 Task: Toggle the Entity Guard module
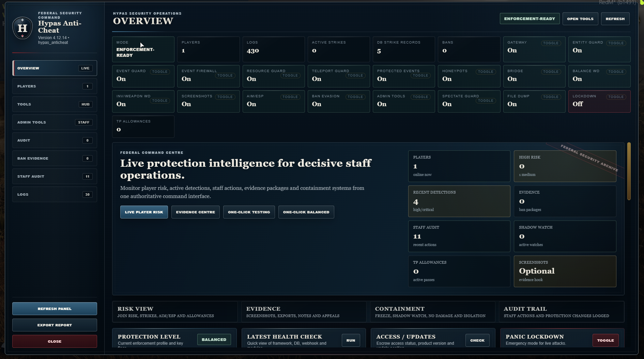(616, 43)
